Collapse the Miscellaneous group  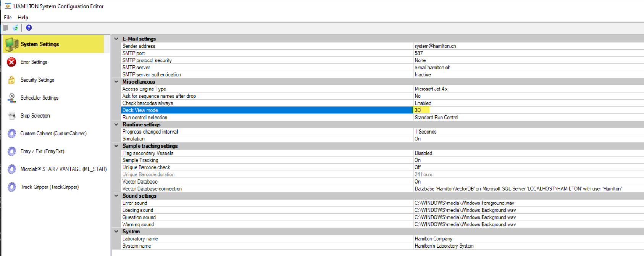[x=116, y=82]
